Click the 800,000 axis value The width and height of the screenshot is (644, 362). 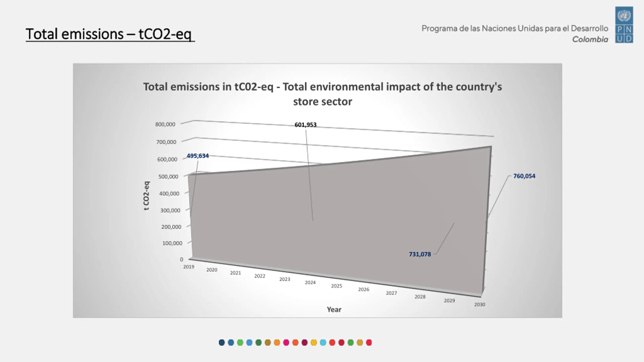[165, 124]
